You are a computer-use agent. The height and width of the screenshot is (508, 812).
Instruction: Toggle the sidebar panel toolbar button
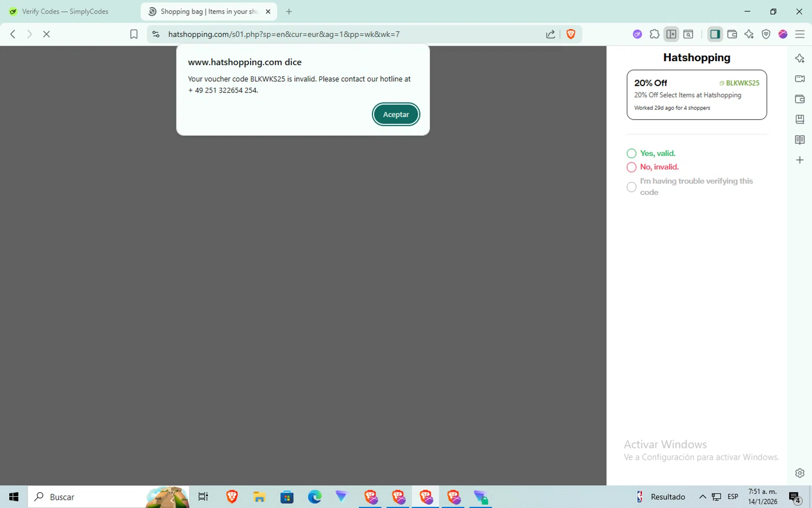pos(715,34)
